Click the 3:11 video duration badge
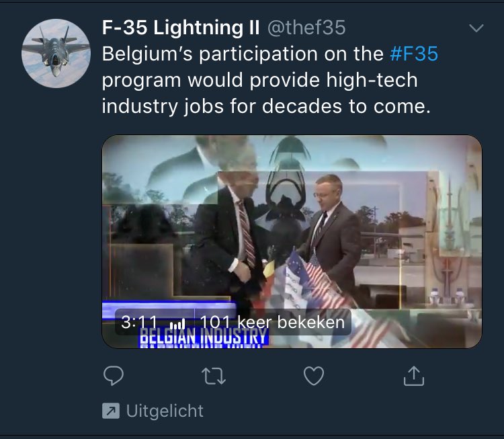Screen dimensions: 504x439 click(x=139, y=322)
